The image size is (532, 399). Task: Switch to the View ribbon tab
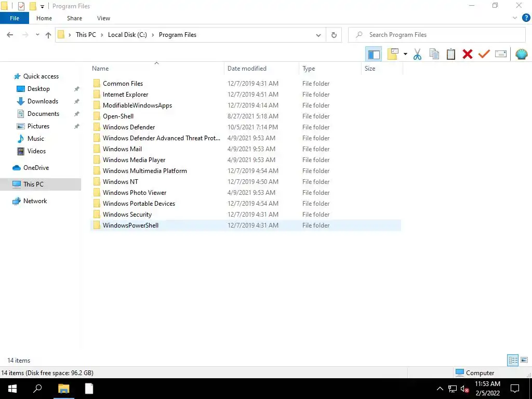103,18
